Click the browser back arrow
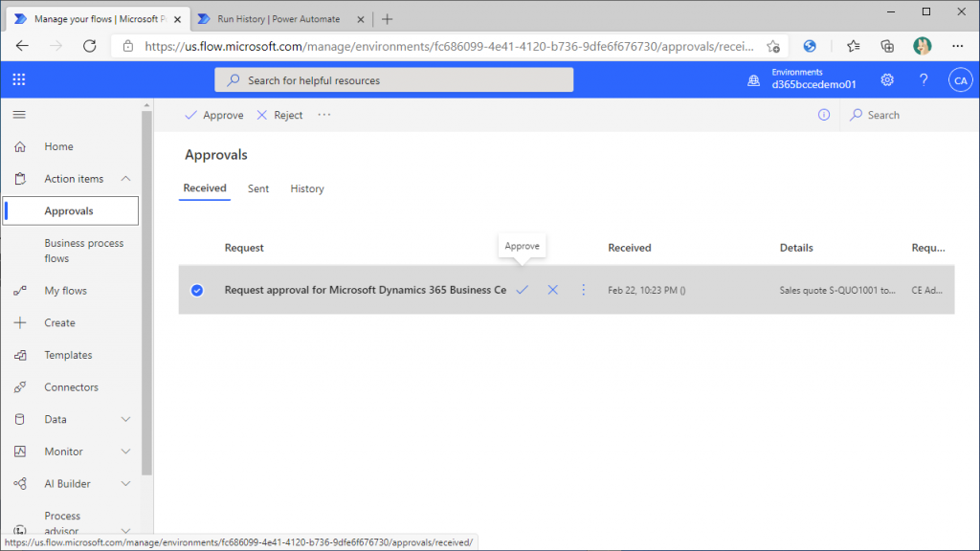980x551 pixels. click(x=23, y=46)
